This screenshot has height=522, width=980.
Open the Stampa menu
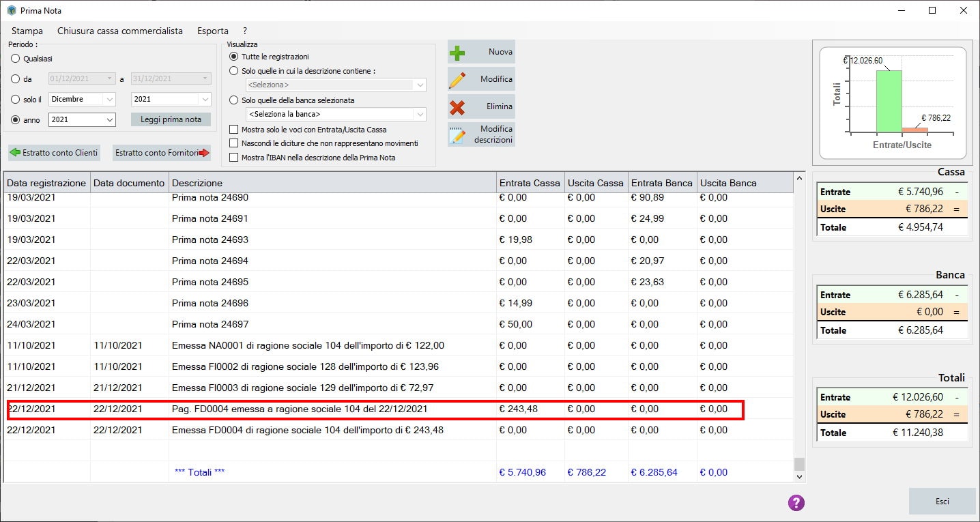pos(27,31)
